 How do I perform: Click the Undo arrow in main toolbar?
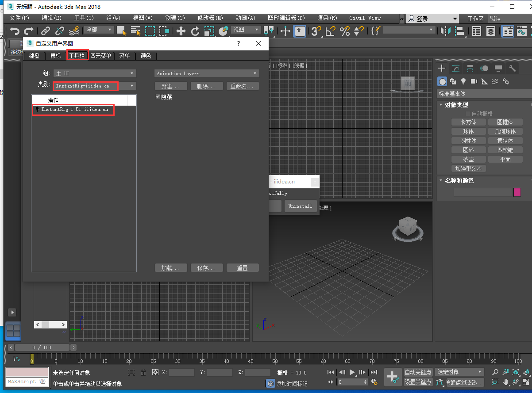click(x=15, y=31)
